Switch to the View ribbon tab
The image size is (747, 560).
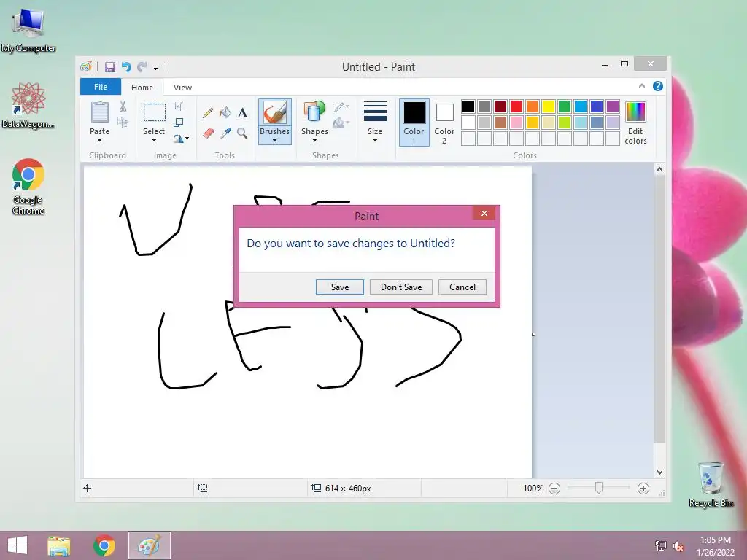(x=182, y=87)
